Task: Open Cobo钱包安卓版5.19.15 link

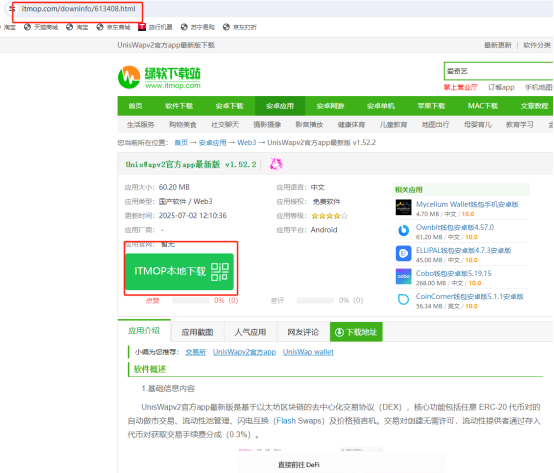Action: (x=454, y=273)
